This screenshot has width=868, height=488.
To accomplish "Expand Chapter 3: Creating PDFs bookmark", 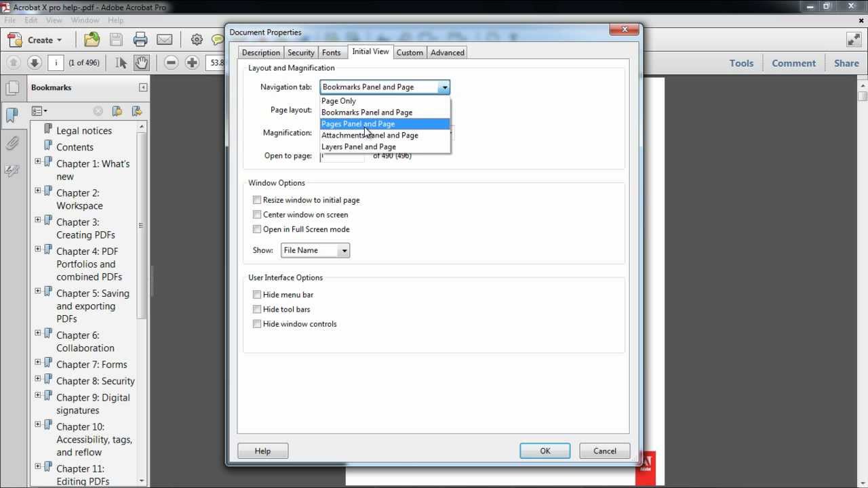I will point(38,220).
